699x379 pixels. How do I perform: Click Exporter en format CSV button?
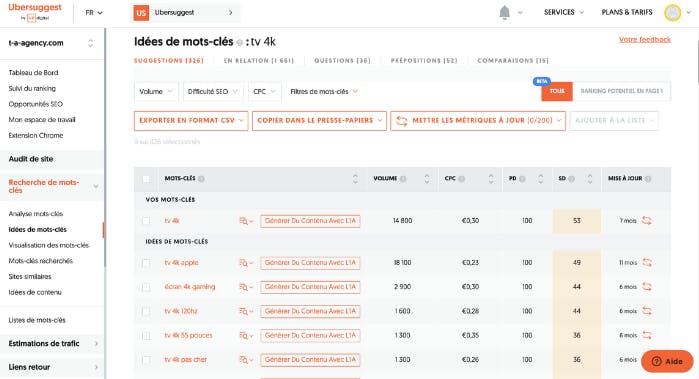click(x=191, y=120)
